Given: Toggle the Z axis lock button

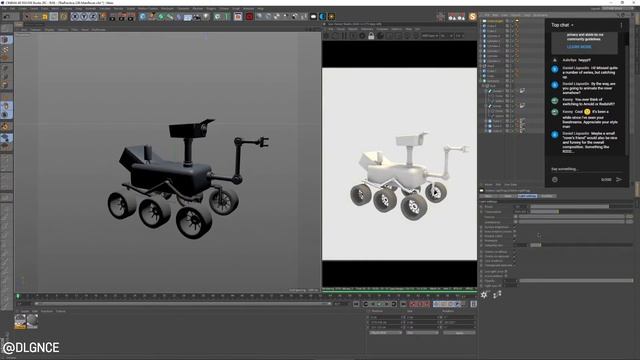Looking at the screenshot, I should pyautogui.click(x=93, y=17).
